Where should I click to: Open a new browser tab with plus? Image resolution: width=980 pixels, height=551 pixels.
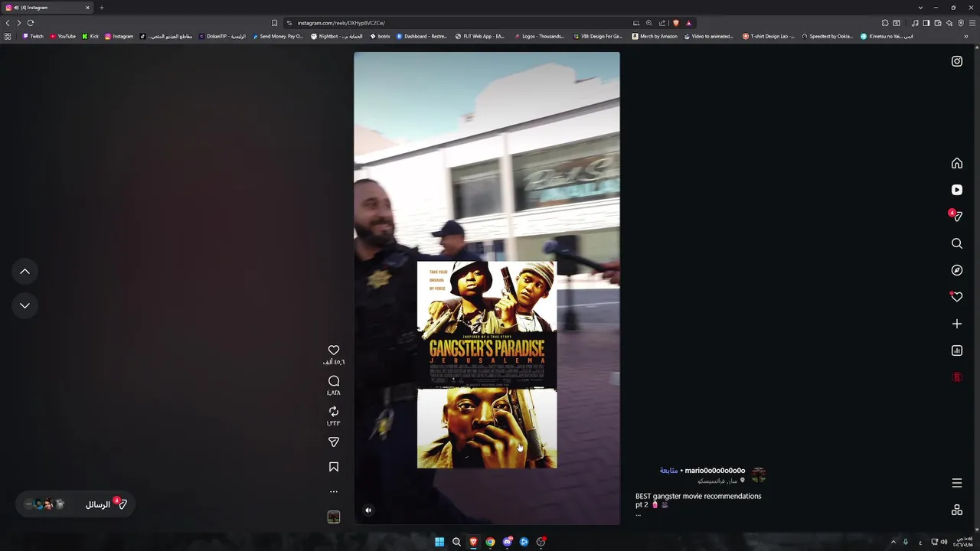[x=102, y=8]
